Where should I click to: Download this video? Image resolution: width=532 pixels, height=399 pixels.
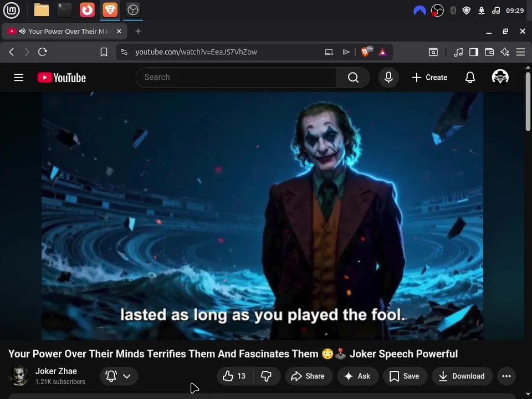click(462, 376)
